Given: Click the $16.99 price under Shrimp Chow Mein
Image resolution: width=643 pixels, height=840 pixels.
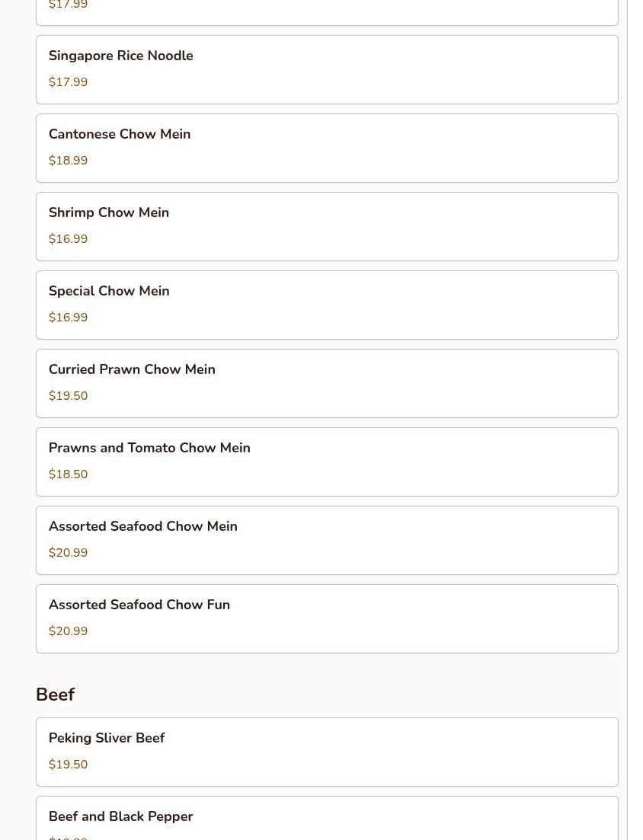Looking at the screenshot, I should (68, 239).
